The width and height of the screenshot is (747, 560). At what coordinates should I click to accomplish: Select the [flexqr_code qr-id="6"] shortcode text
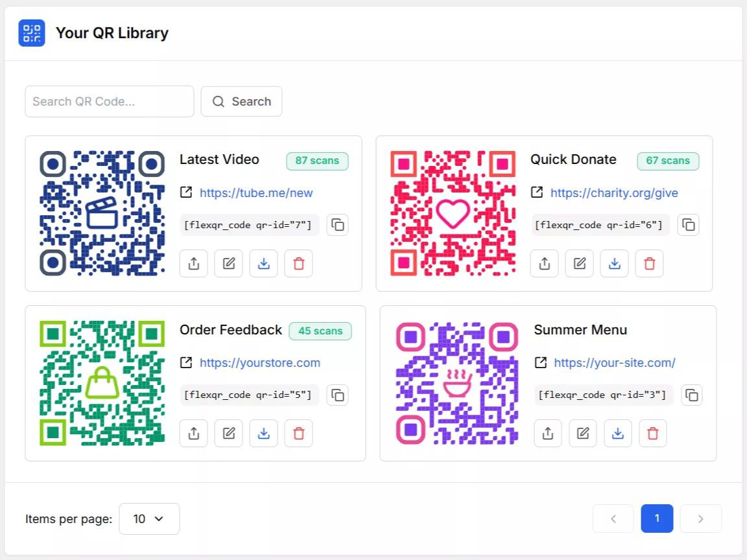[x=600, y=225]
